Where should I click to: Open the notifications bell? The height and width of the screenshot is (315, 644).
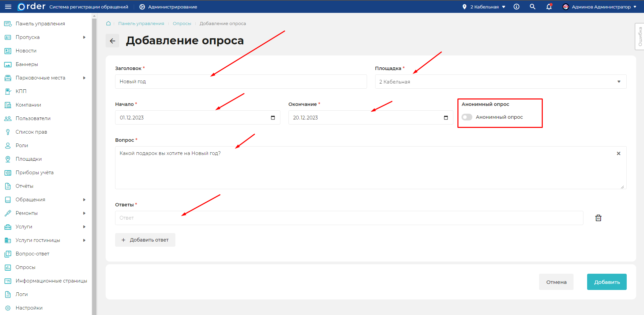[x=549, y=7]
